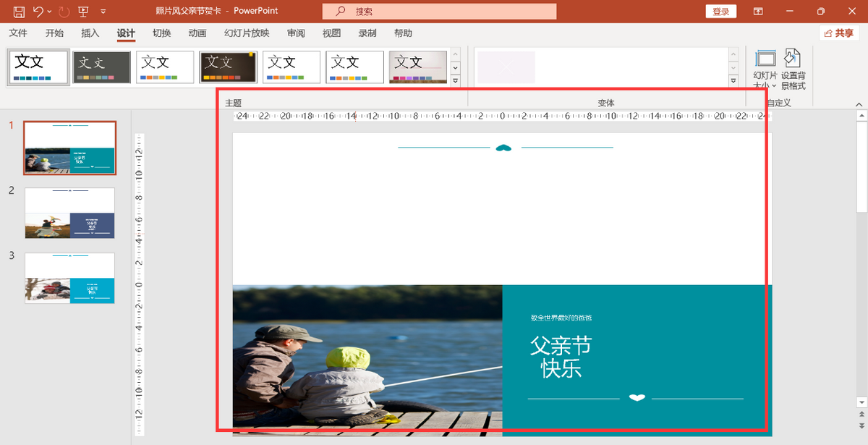Expand the themes gallery More button
868x445 pixels.
tap(455, 80)
